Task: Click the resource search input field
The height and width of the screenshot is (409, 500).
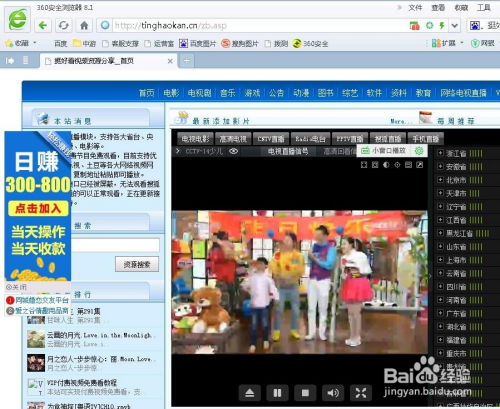Action: point(115,245)
